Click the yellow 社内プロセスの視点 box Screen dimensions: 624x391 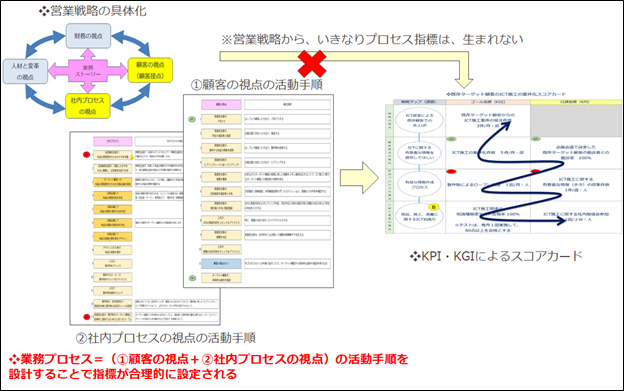click(x=88, y=106)
